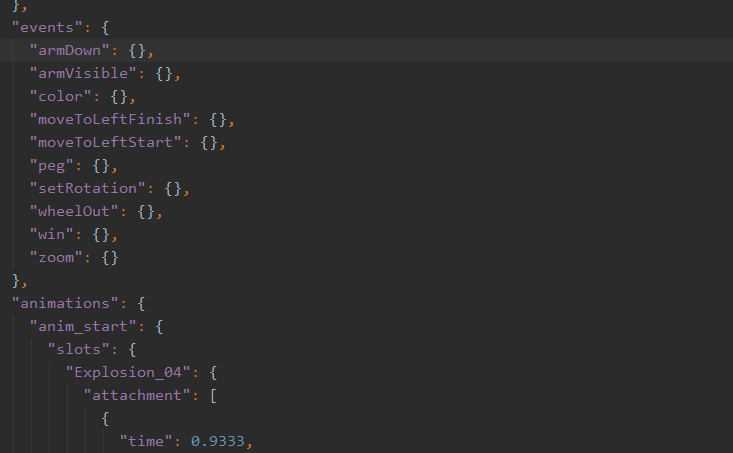Screen dimensions: 733x453
Task: Click the "setRotation" key
Action: tap(87, 188)
